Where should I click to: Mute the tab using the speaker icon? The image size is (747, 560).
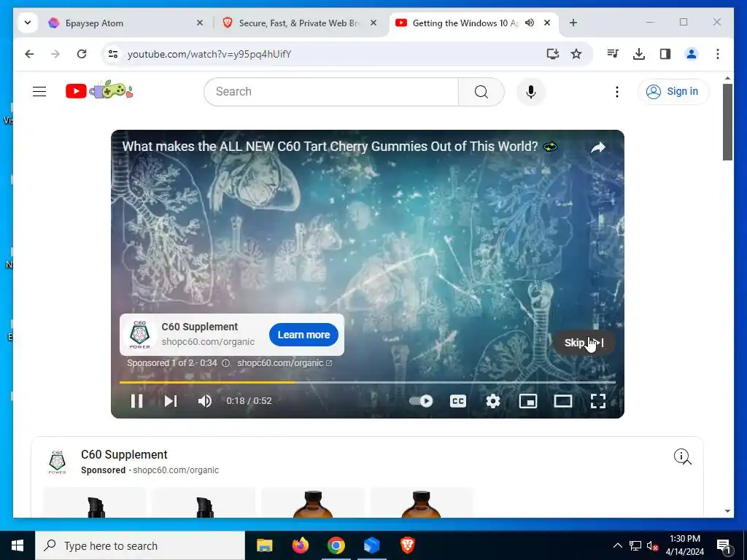point(530,23)
